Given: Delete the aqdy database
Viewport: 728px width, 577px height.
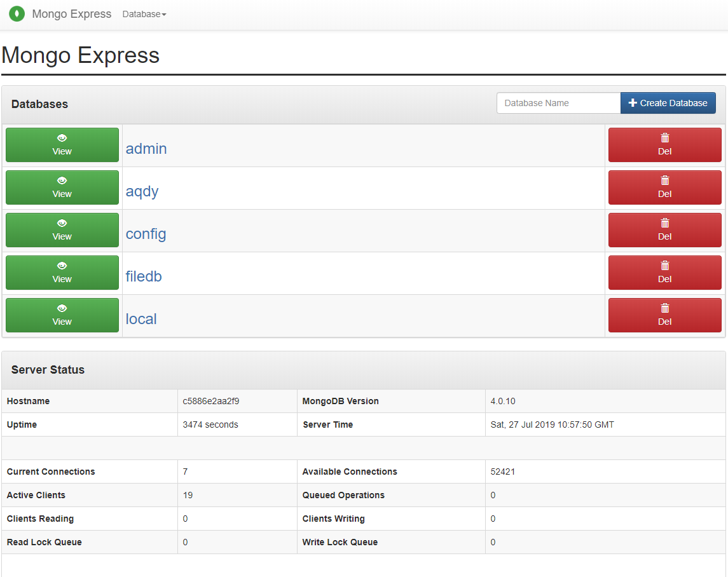Looking at the screenshot, I should pos(665,187).
